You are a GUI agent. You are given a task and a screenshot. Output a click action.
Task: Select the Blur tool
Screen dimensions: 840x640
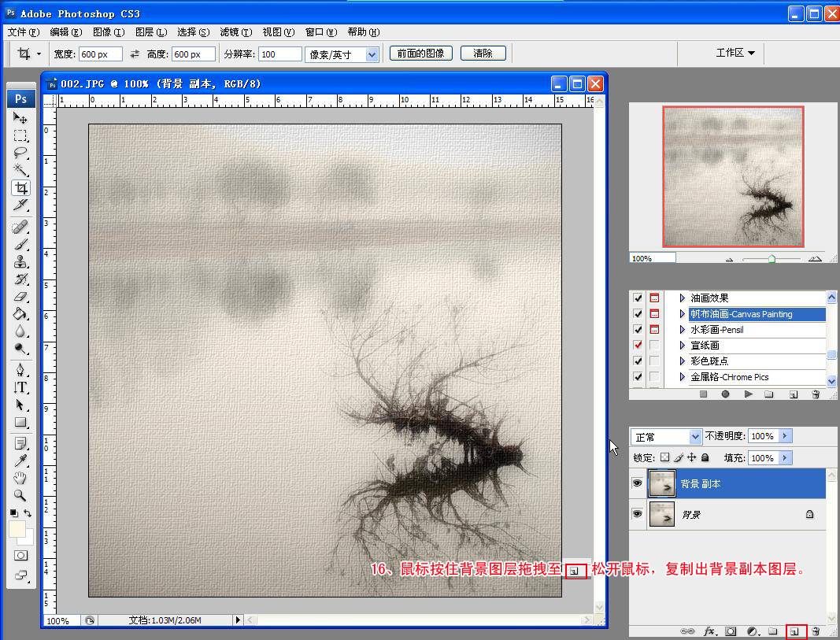pyautogui.click(x=20, y=331)
